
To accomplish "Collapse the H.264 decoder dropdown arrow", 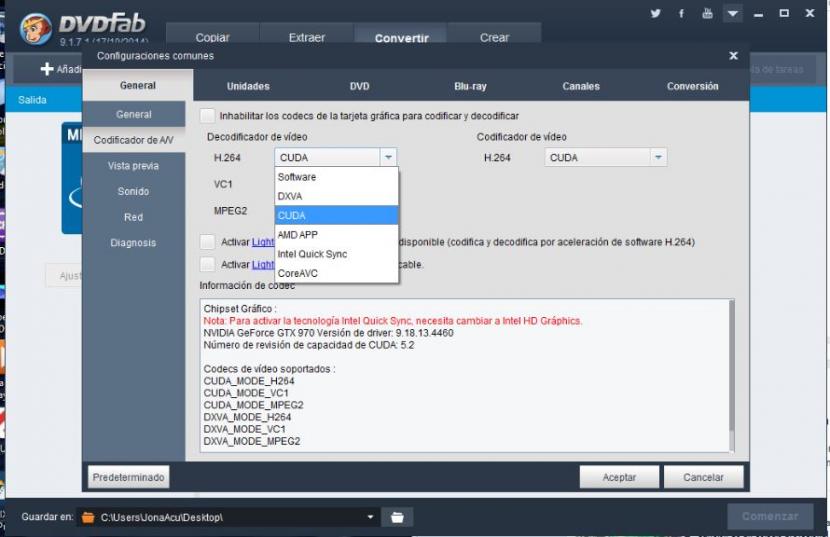I will tap(388, 157).
